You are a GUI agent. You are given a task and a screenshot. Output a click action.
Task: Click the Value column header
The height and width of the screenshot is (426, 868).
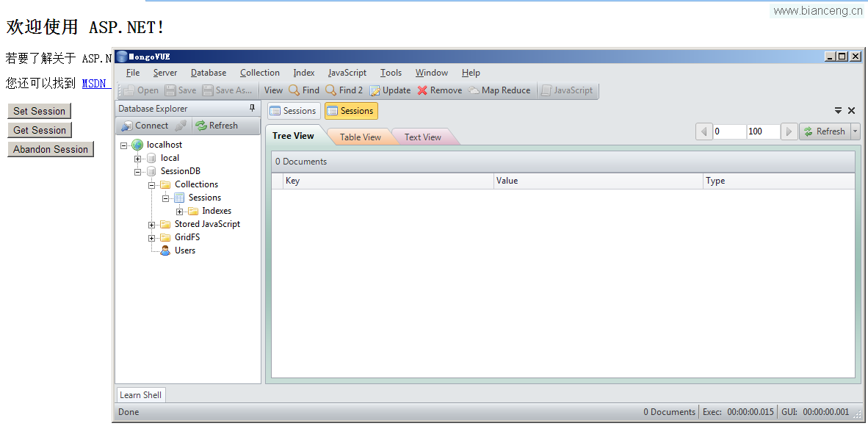click(x=598, y=181)
